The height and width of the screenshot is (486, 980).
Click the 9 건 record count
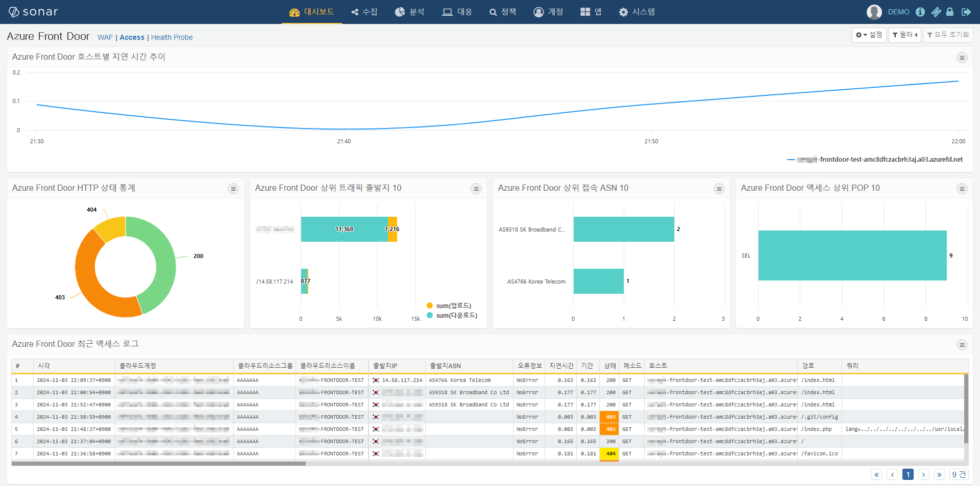point(959,474)
